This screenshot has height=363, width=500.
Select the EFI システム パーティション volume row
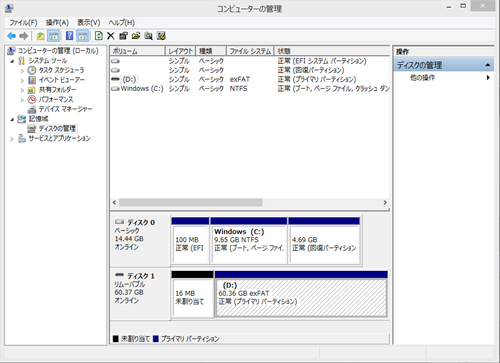[250, 61]
